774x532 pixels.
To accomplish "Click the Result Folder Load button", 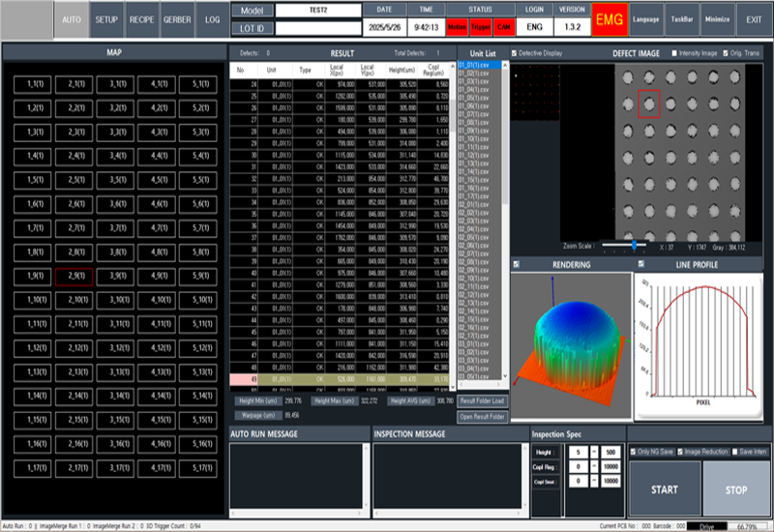I will (481, 399).
